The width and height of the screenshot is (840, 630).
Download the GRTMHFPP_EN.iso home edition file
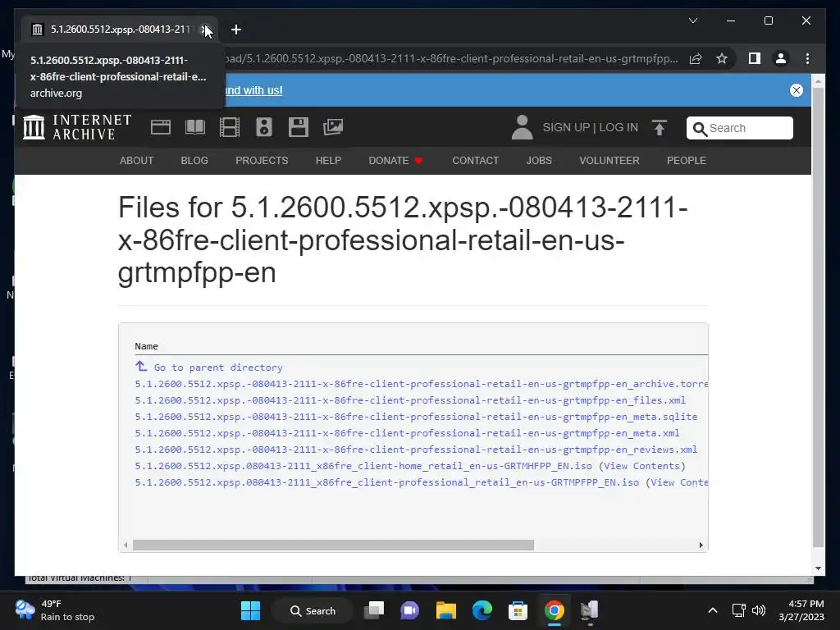tap(363, 466)
